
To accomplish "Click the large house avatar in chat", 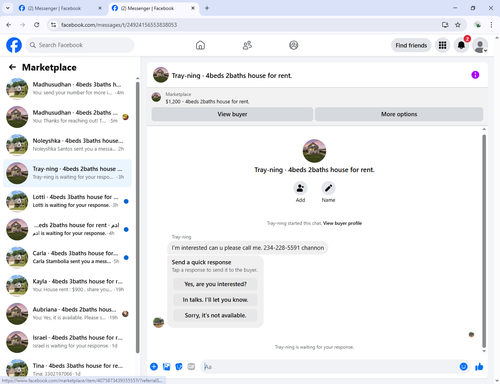I will point(314,151).
